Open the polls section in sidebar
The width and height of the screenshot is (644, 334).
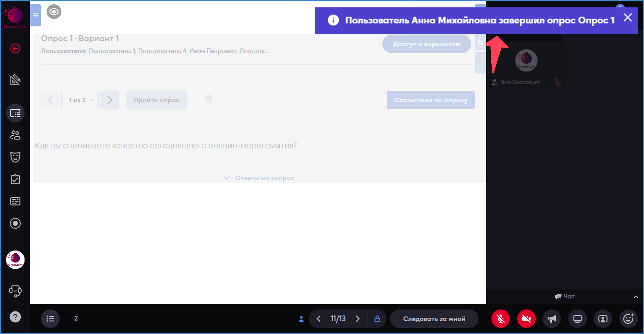15,113
